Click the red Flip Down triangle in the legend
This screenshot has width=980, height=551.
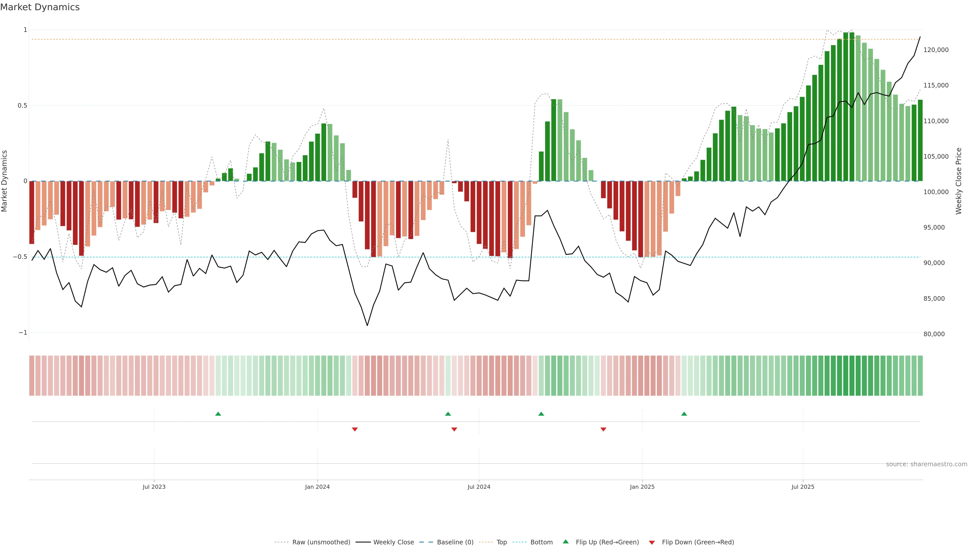[652, 543]
